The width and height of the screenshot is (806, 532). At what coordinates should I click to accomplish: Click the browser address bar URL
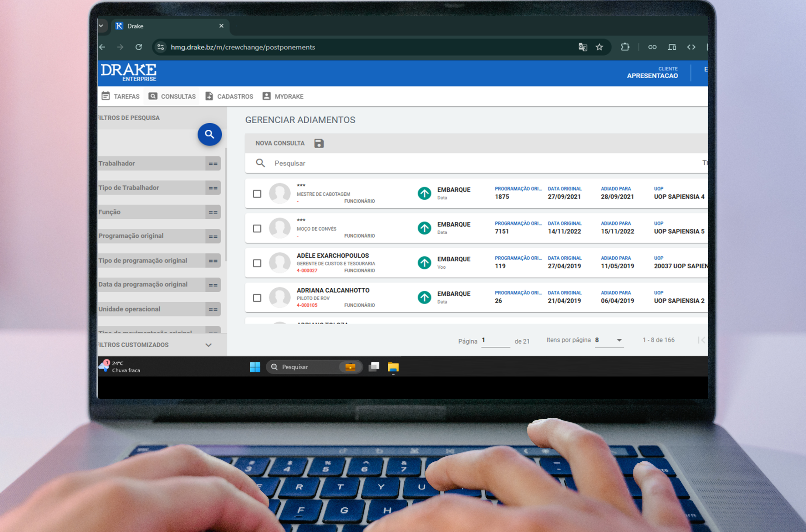coord(243,47)
